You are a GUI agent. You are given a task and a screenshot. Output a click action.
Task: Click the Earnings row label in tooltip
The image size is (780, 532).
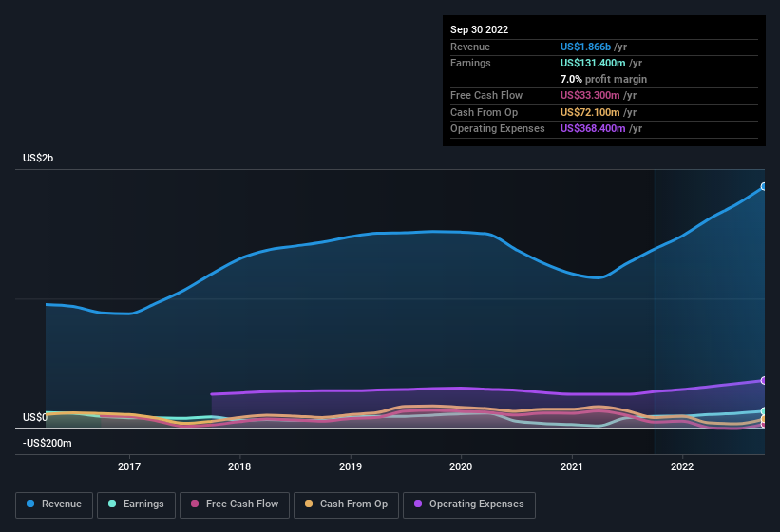click(x=470, y=63)
